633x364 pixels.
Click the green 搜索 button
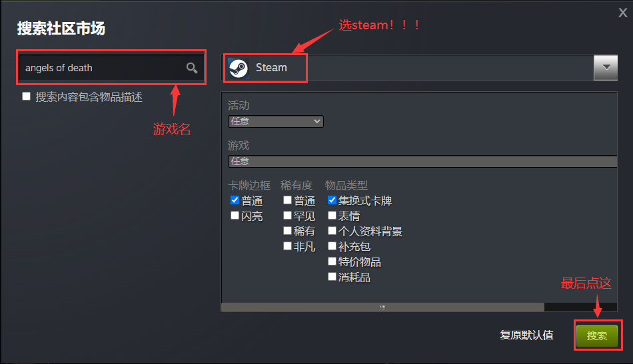(x=596, y=336)
